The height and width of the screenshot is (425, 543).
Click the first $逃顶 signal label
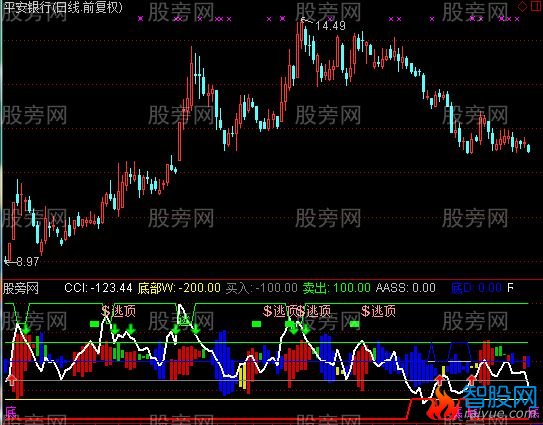pos(118,311)
